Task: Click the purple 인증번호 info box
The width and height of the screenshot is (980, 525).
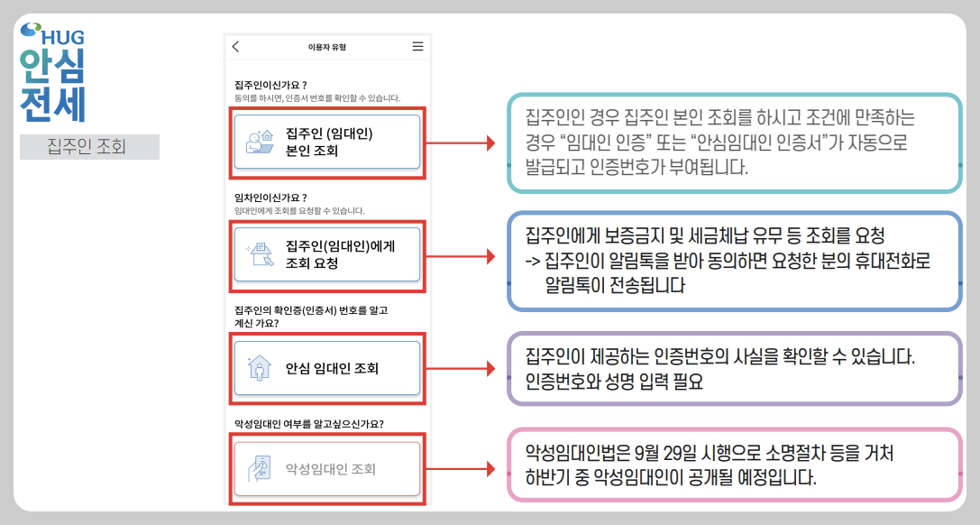Action: [730, 368]
